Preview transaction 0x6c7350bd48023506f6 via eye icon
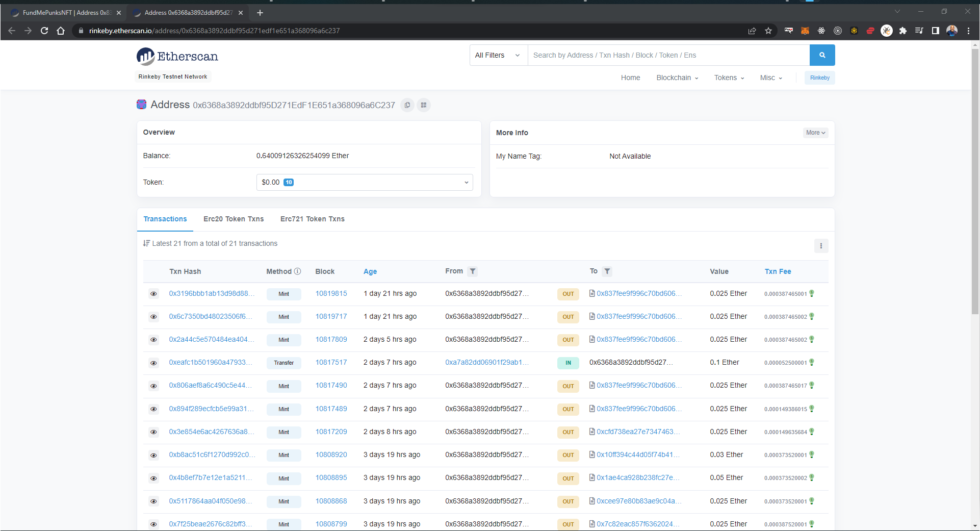Image resolution: width=980 pixels, height=531 pixels. (x=153, y=317)
